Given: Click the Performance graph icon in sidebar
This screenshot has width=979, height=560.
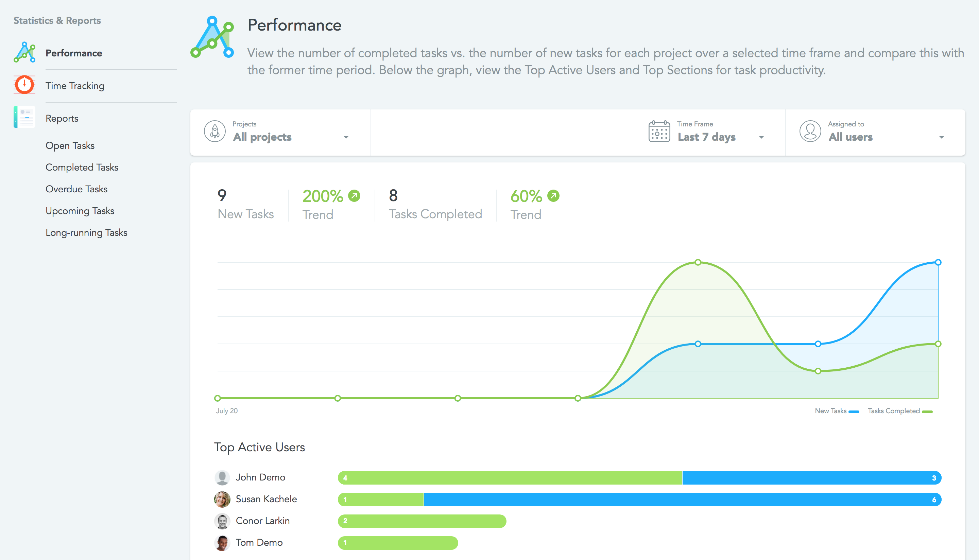Looking at the screenshot, I should 24,53.
